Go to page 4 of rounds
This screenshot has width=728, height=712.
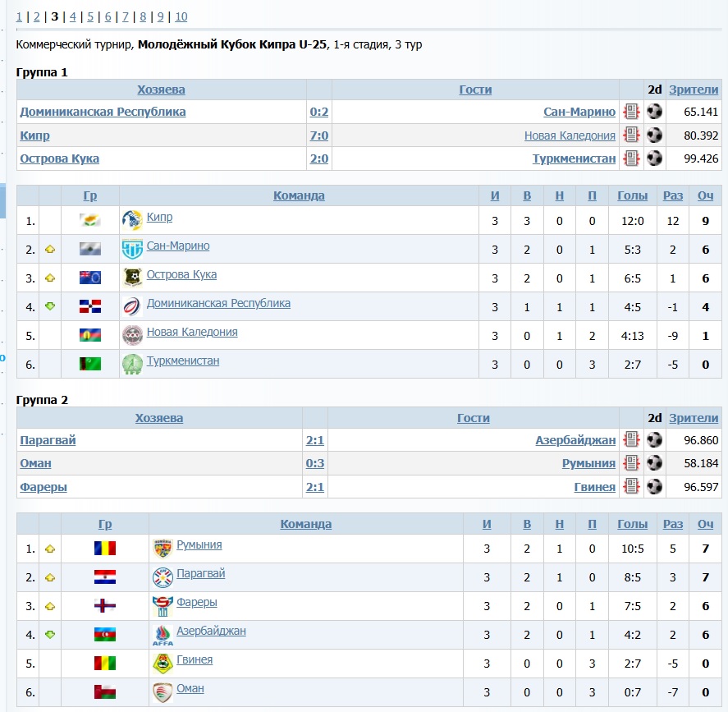(x=73, y=16)
